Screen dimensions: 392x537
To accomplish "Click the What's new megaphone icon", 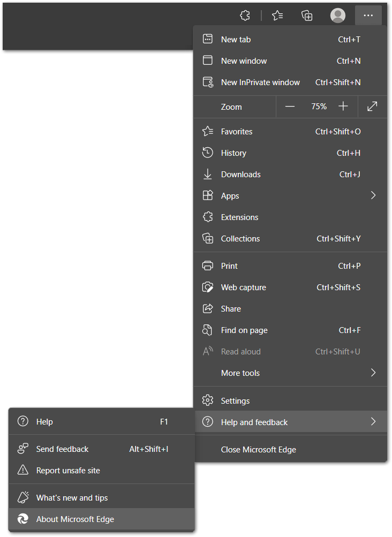I will tap(23, 497).
